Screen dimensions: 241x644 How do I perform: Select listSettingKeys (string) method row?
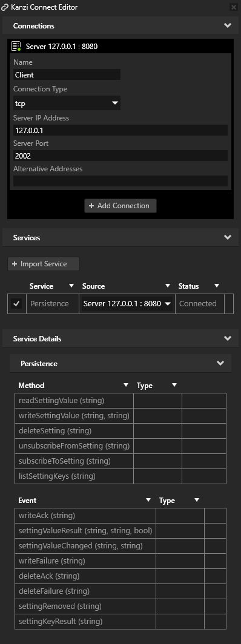[120, 476]
